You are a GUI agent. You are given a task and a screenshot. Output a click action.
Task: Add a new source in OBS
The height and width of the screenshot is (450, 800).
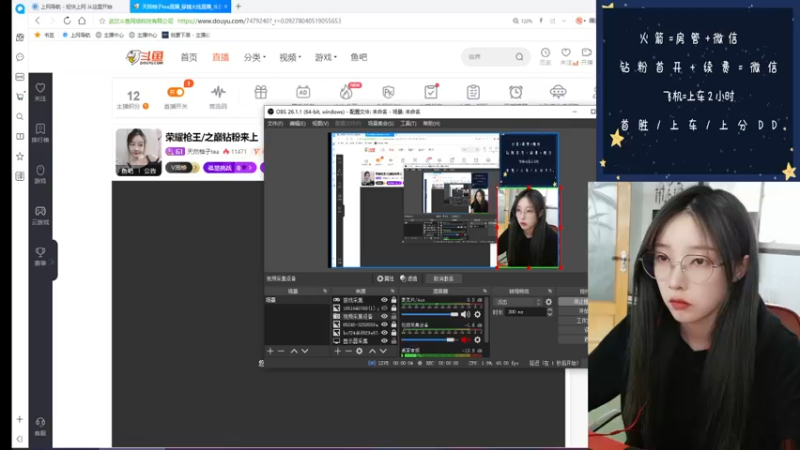pos(337,351)
